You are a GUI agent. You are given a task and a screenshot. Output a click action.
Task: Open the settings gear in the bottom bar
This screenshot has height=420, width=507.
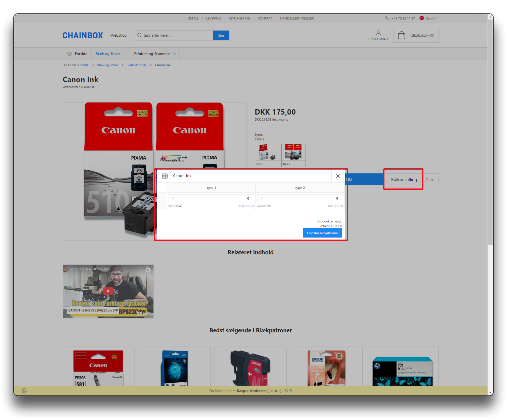point(24,391)
